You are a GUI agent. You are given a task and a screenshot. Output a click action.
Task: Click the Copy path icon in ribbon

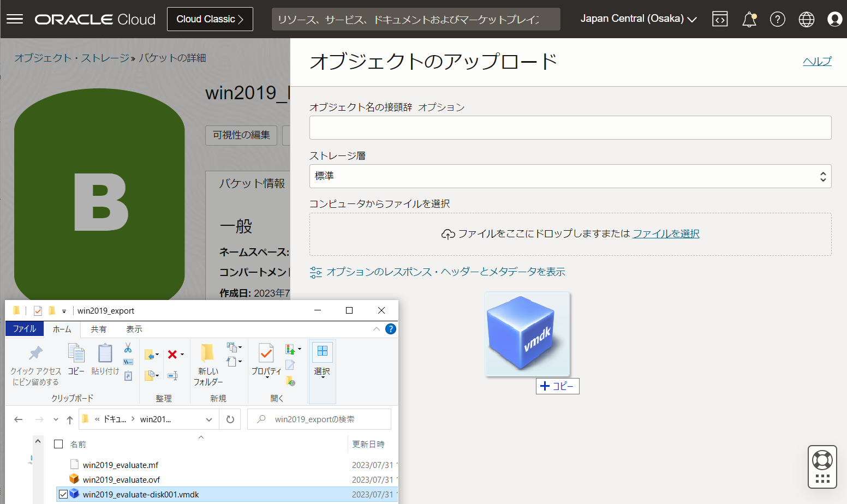tap(128, 362)
